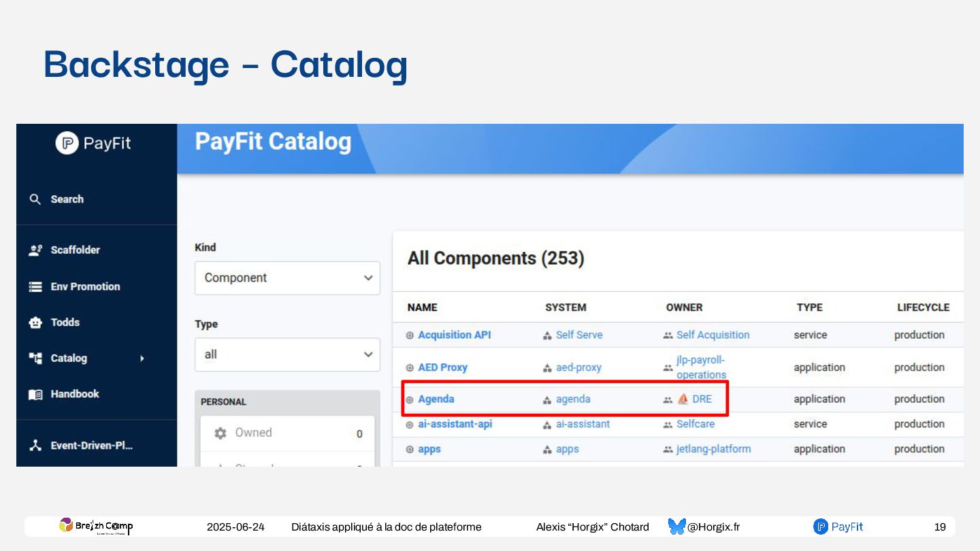The width and height of the screenshot is (980, 551).
Task: Open the jetlang-platform owner
Action: [x=714, y=449]
